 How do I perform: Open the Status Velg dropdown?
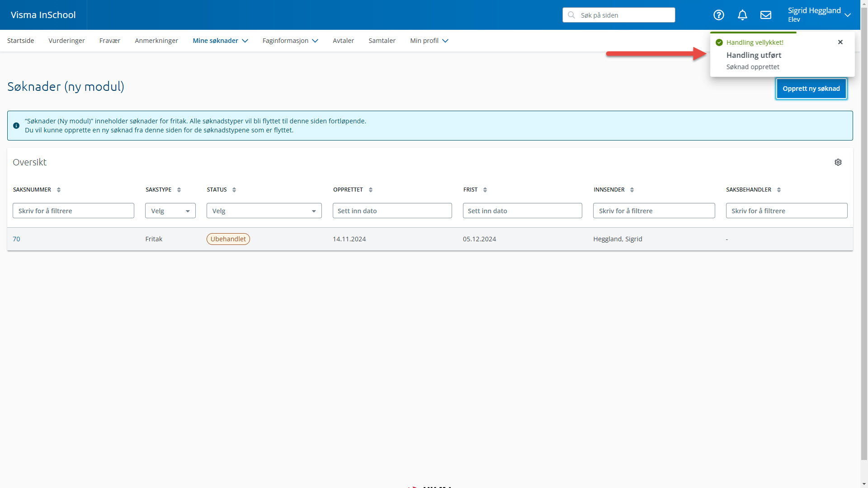pos(264,211)
